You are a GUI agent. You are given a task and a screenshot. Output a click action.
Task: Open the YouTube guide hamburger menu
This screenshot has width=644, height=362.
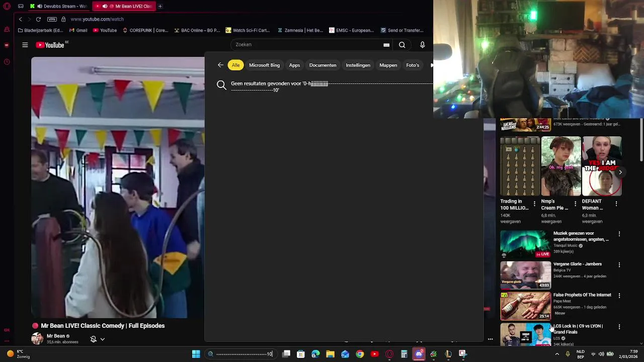pos(25,45)
